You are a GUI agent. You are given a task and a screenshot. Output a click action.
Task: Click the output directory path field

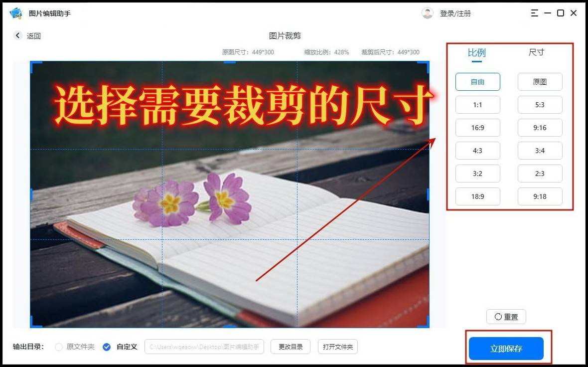point(204,347)
